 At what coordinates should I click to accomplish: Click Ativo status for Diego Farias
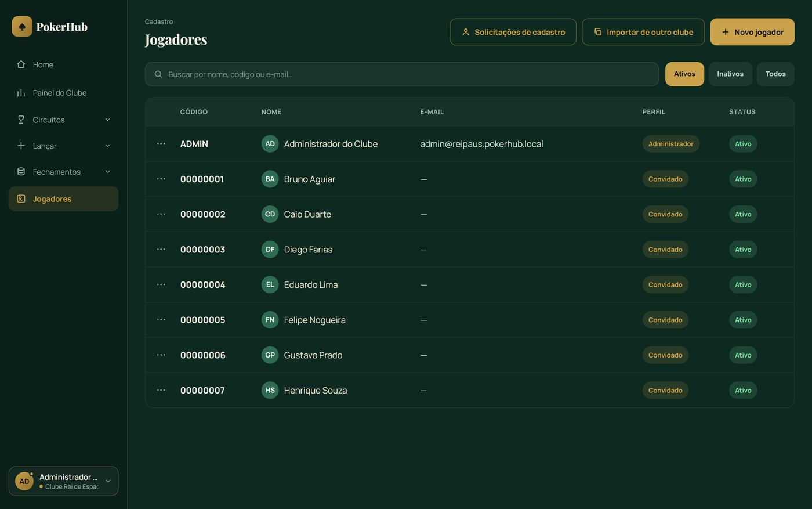[743, 250]
